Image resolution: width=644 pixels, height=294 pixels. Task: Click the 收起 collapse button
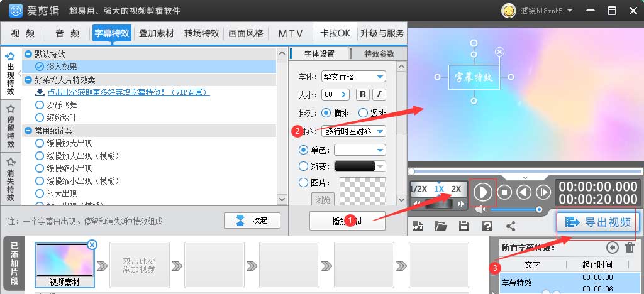tap(252, 220)
